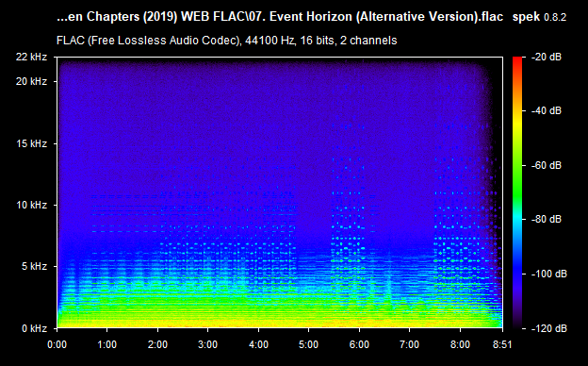
Task: Click the 15 kHz frequency axis label
Action: [31, 143]
